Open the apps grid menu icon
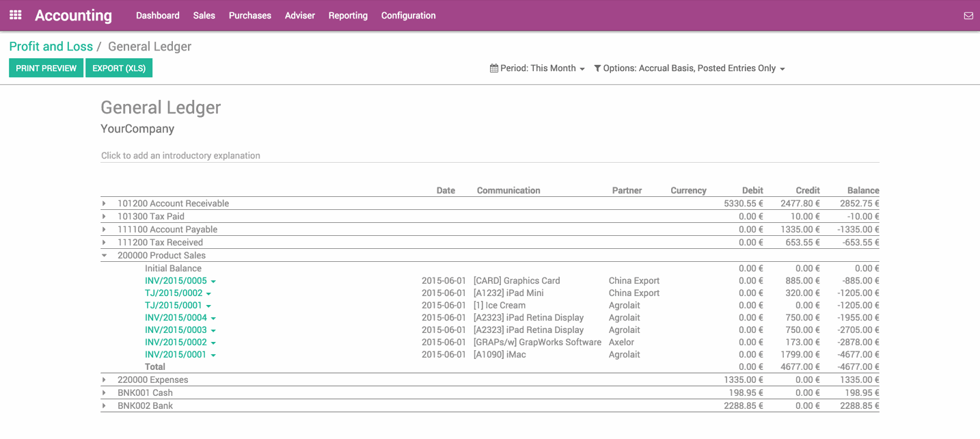 (15, 15)
